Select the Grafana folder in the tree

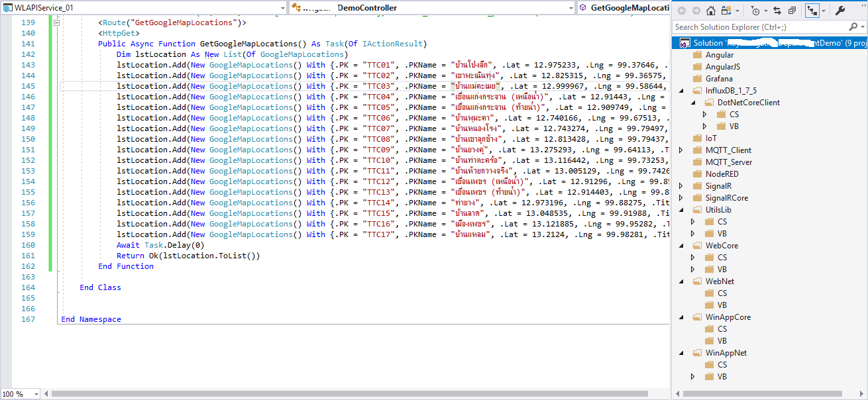(719, 79)
